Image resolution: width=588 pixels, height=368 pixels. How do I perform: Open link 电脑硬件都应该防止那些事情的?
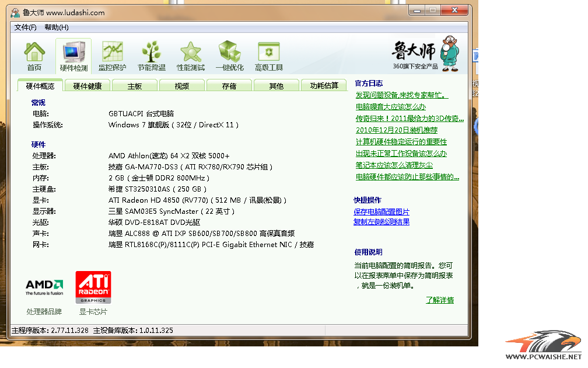[407, 177]
